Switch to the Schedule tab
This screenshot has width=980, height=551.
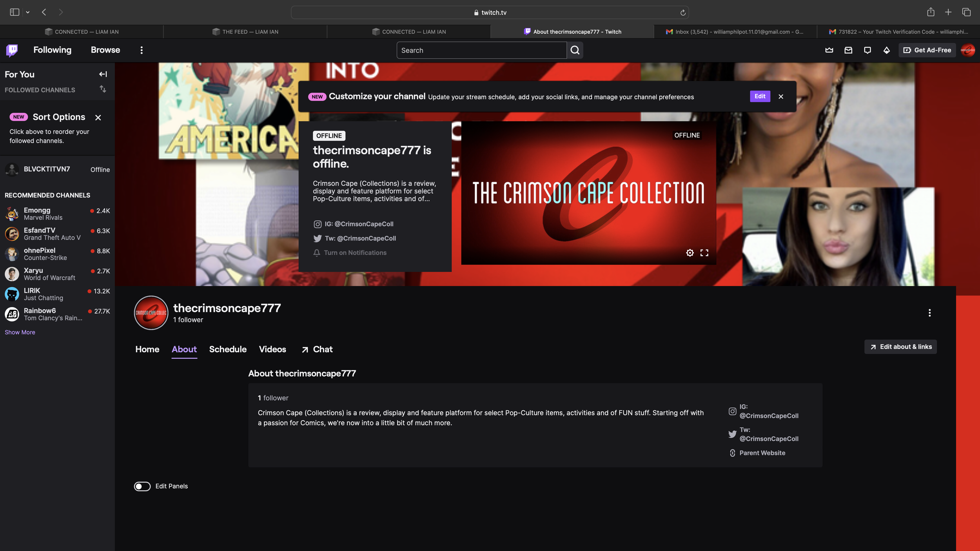coord(228,349)
